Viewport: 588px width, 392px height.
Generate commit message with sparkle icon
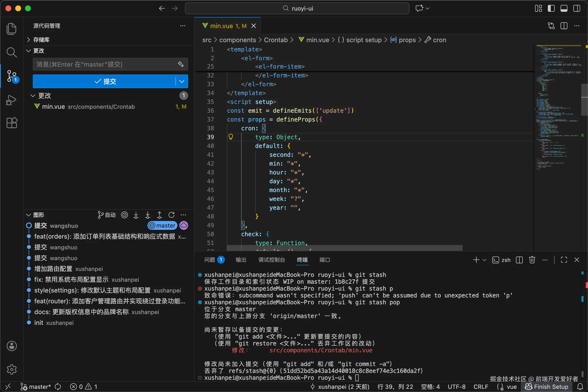click(181, 64)
